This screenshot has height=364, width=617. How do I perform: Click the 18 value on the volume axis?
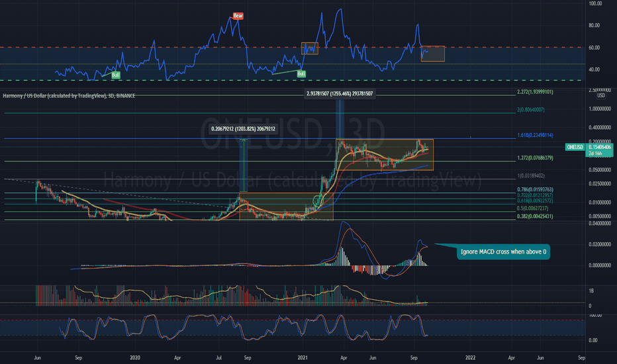coord(591,291)
